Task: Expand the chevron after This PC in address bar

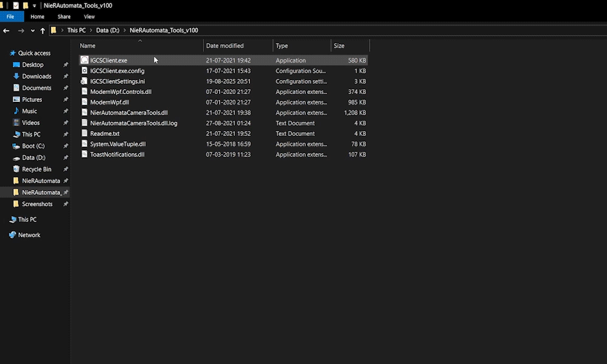Action: pyautogui.click(x=91, y=30)
